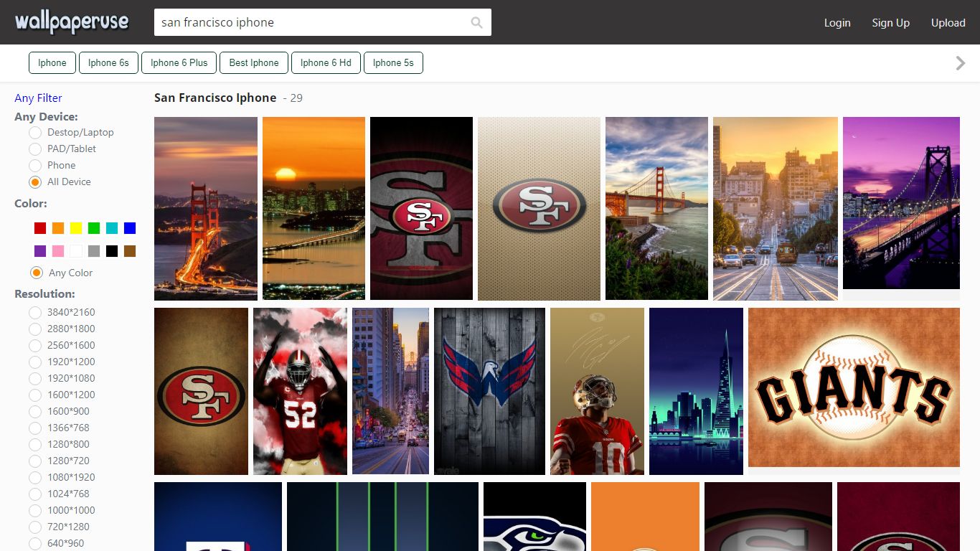Select the Phone device option
Screen dimensions: 980x551
35,165
